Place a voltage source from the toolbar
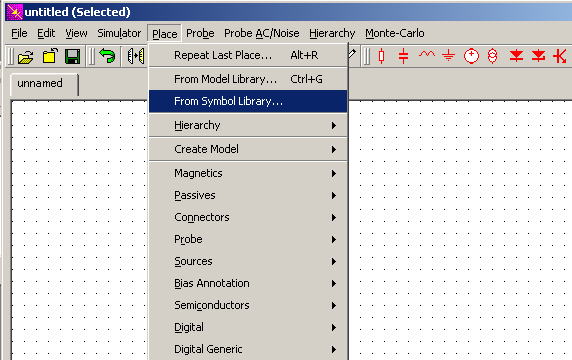 point(471,56)
